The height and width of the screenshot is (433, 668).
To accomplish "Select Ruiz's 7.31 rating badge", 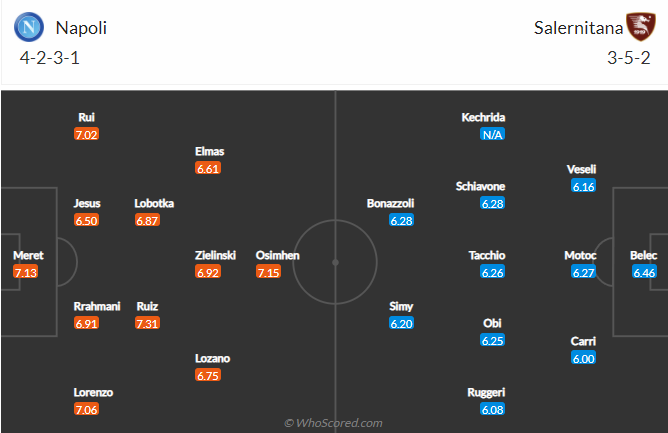I will pos(147,323).
